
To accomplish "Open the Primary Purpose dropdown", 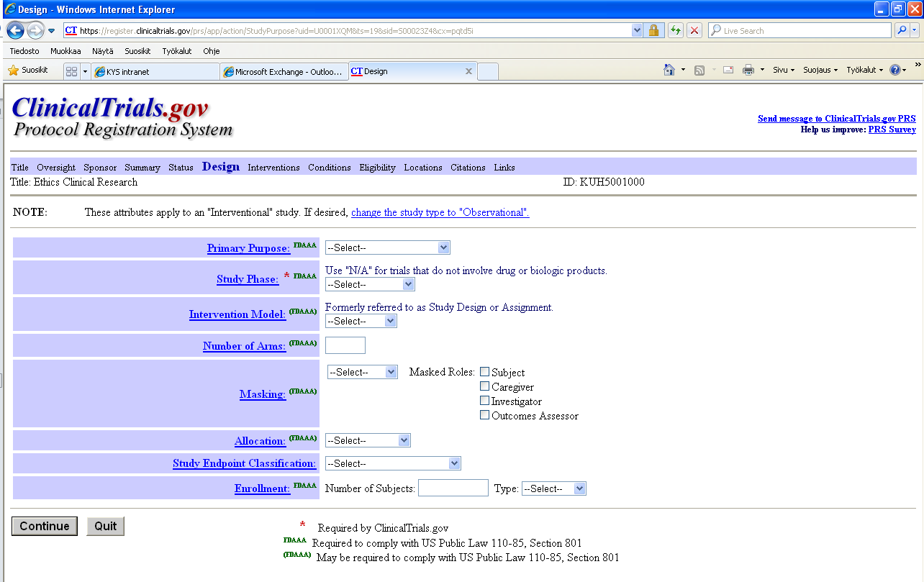I will (388, 247).
